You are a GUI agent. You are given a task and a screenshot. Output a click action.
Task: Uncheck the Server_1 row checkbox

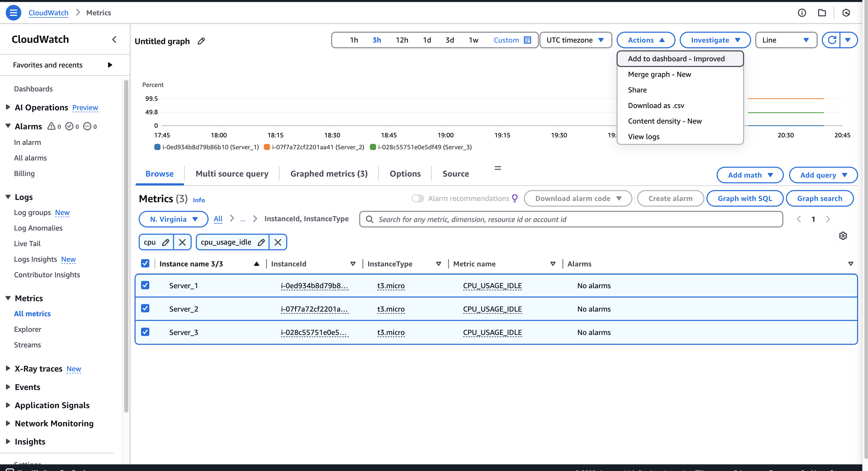tap(145, 285)
